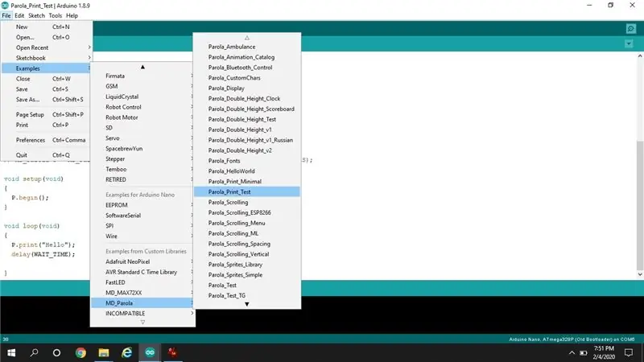Expand the FastLED examples submenu
Screen dimensions: 644x362
pyautogui.click(x=142, y=282)
